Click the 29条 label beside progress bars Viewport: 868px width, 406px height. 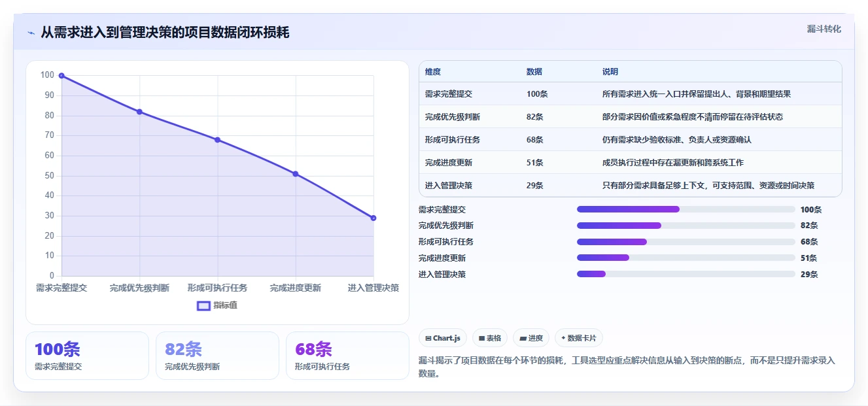(x=809, y=274)
